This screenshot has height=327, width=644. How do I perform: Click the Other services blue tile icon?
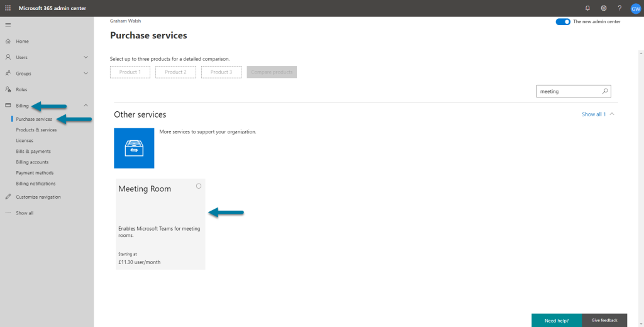(x=134, y=148)
